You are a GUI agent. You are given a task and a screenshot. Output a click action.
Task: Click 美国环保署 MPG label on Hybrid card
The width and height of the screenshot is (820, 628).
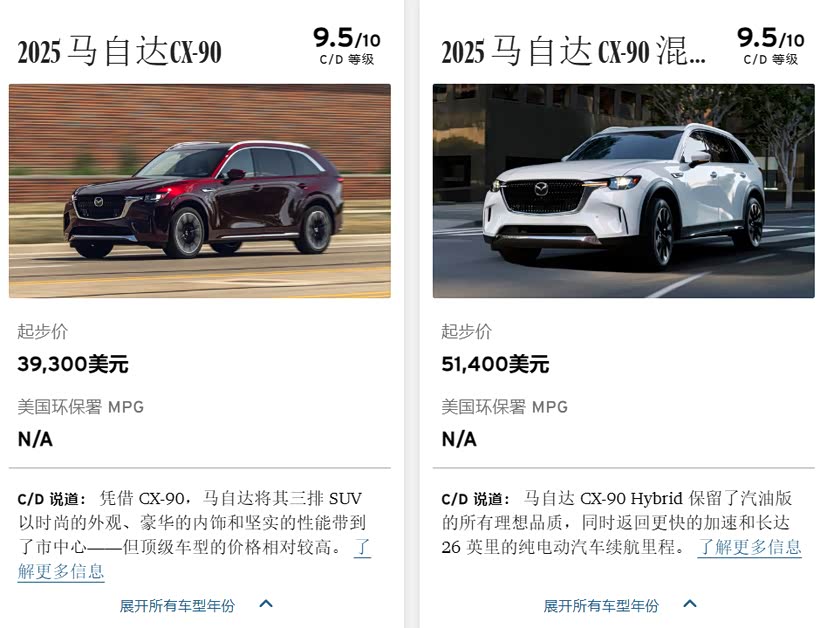[505, 407]
